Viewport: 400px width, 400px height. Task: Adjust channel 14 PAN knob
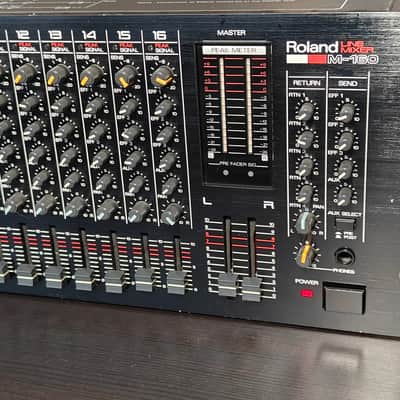[x=107, y=209]
